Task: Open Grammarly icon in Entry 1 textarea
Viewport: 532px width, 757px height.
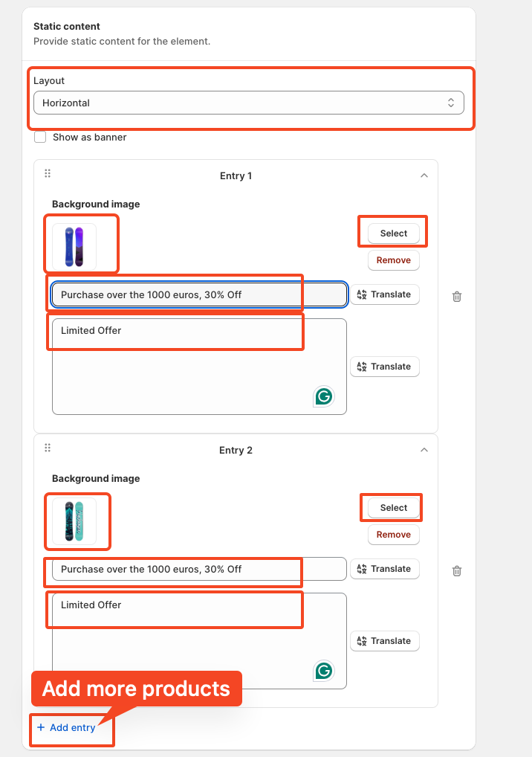Action: (x=324, y=396)
